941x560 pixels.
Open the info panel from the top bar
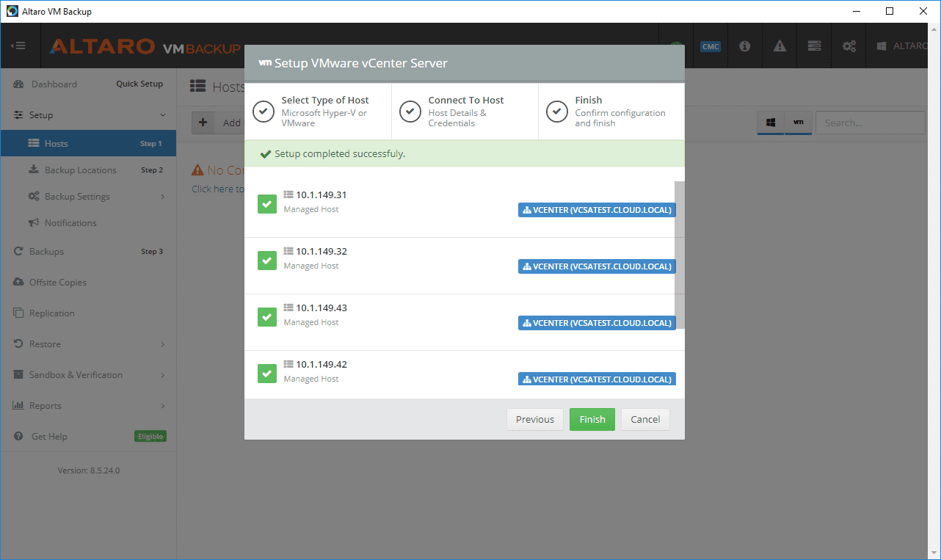tap(744, 46)
